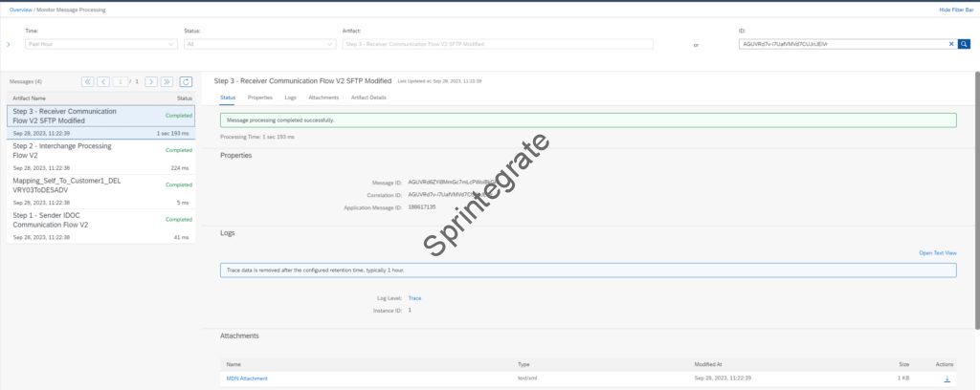Go to first page of messages
This screenshot has width=980, height=390.
click(87, 82)
